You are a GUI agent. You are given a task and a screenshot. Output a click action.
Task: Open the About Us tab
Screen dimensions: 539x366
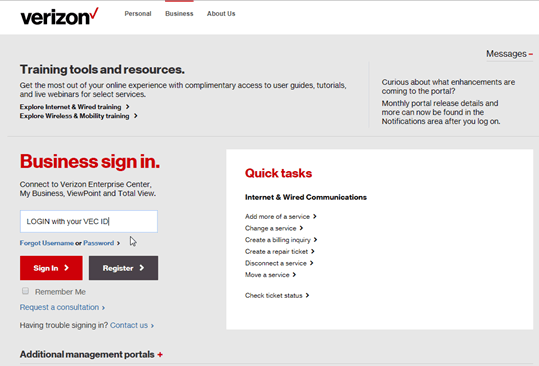click(221, 14)
